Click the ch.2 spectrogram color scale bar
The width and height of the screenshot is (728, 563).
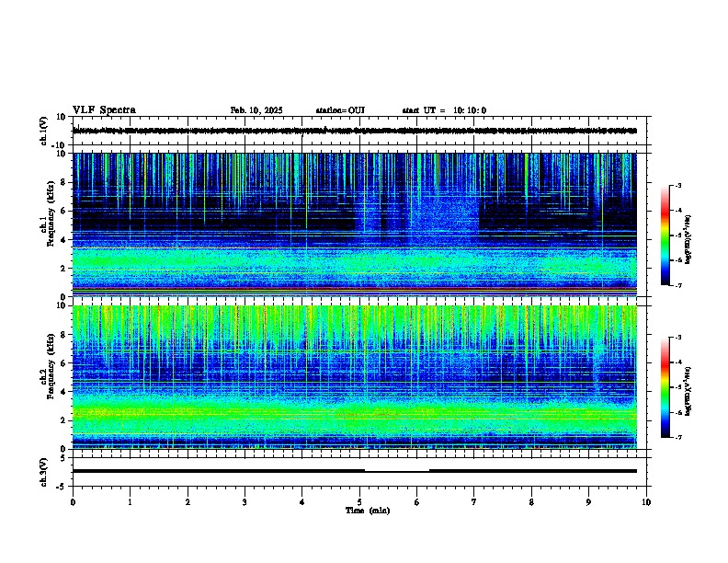(665, 387)
